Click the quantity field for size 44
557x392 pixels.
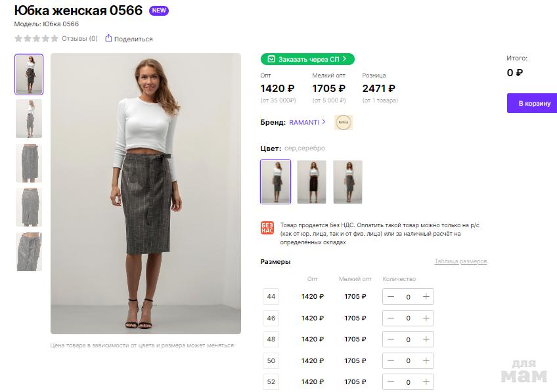(408, 297)
